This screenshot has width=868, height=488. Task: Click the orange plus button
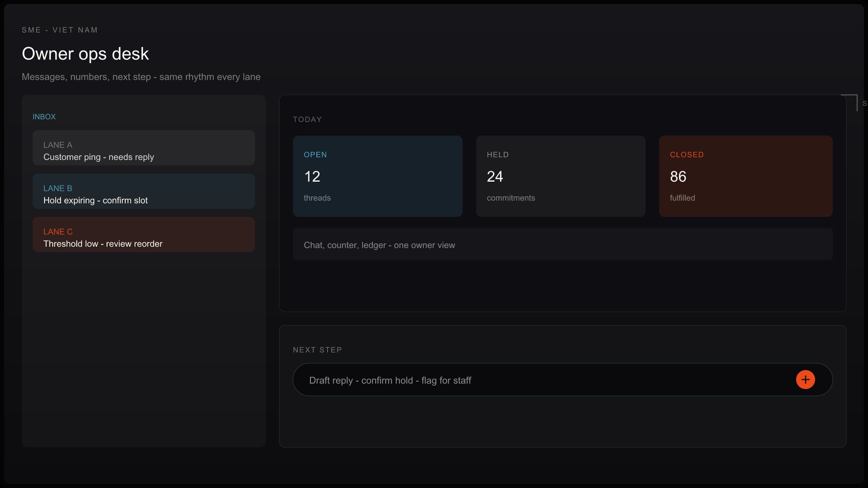tap(805, 380)
